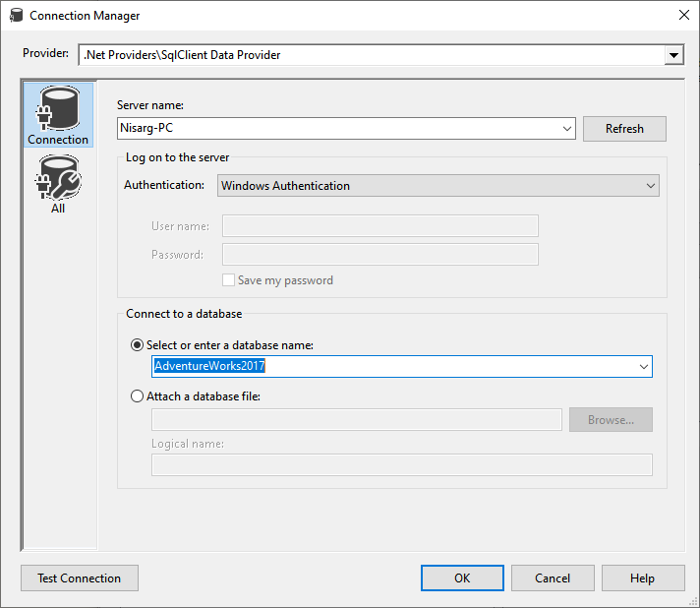Enable Save my password checkbox
The width and height of the screenshot is (700, 608).
pyautogui.click(x=228, y=280)
